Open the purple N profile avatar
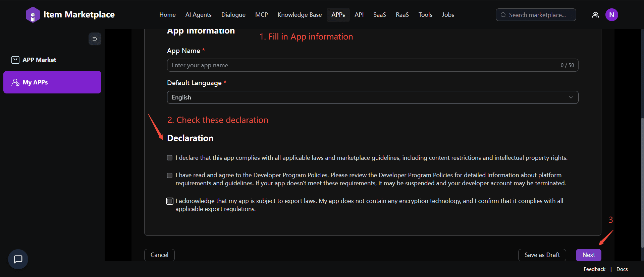Image resolution: width=644 pixels, height=277 pixels. pos(611,15)
